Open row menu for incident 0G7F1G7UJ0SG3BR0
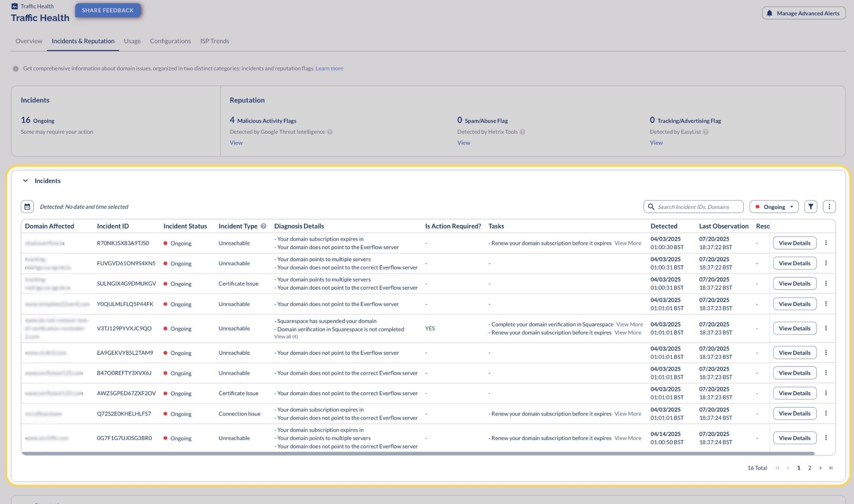Screen dimensions: 854x504 pyautogui.click(x=826, y=438)
